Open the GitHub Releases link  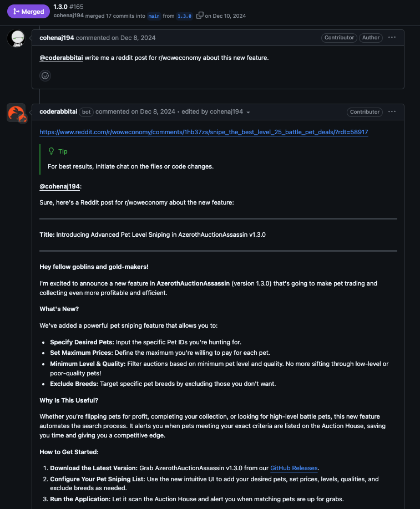coord(294,468)
